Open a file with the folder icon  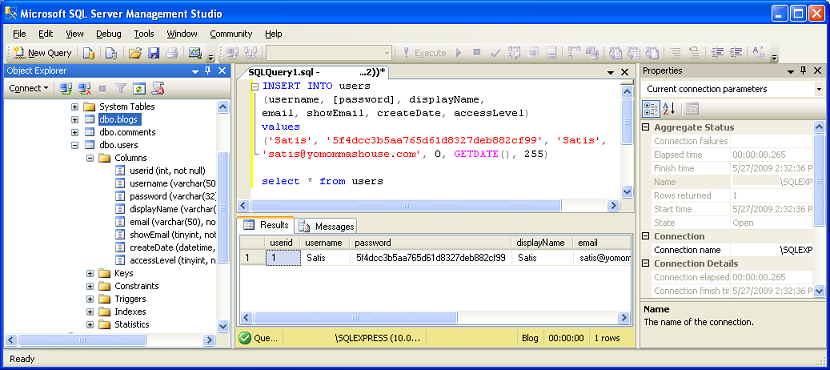[136, 53]
